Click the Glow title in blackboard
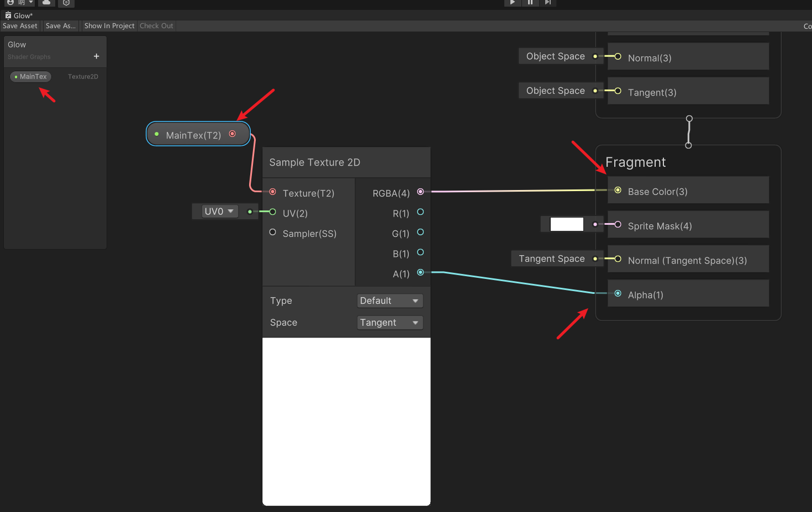This screenshot has height=512, width=812. tap(17, 45)
